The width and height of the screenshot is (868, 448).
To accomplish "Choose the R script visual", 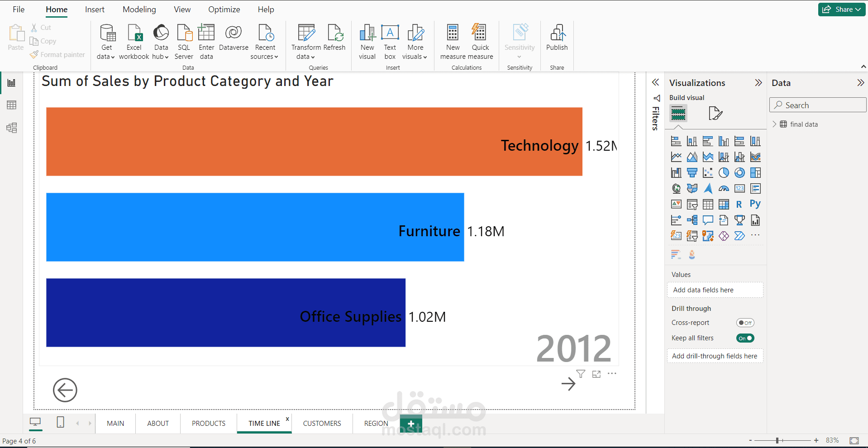I will click(x=739, y=205).
